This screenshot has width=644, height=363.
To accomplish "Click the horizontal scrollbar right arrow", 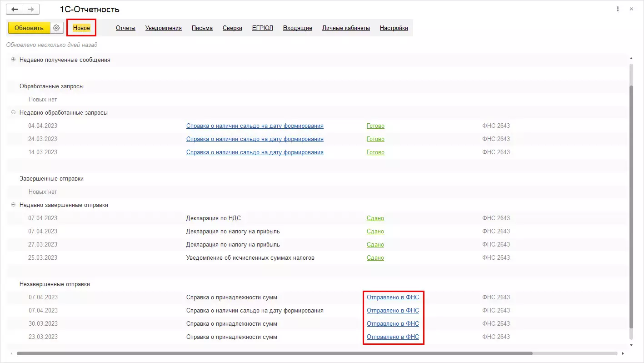I will pyautogui.click(x=623, y=353).
